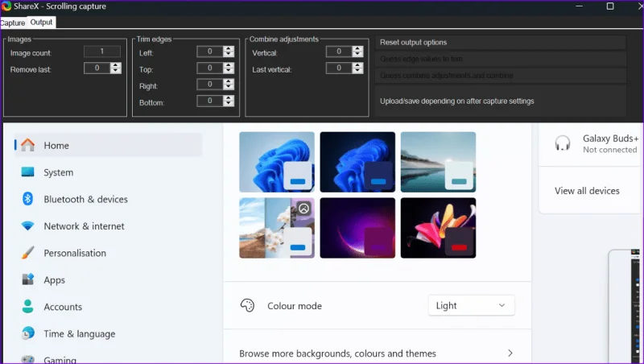The height and width of the screenshot is (364, 644).
Task: Select the spotlight flowers collage theme thumbnail
Action: pos(277,228)
